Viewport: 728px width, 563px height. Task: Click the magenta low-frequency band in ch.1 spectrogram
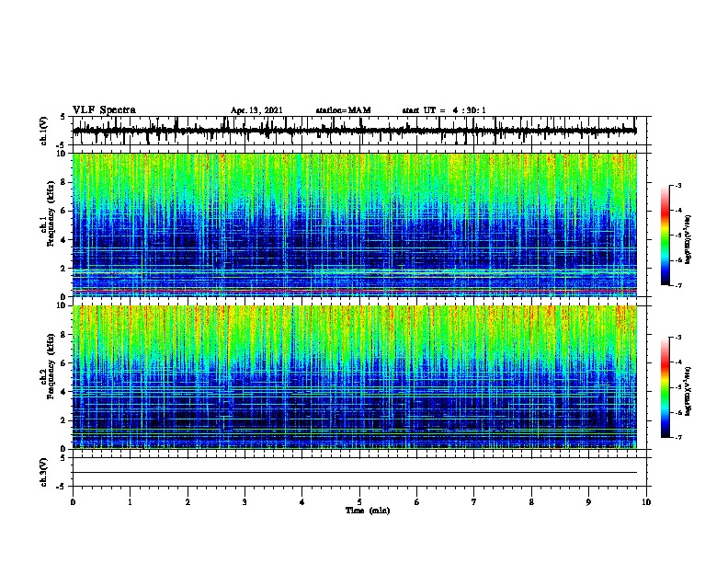pyautogui.click(x=355, y=292)
